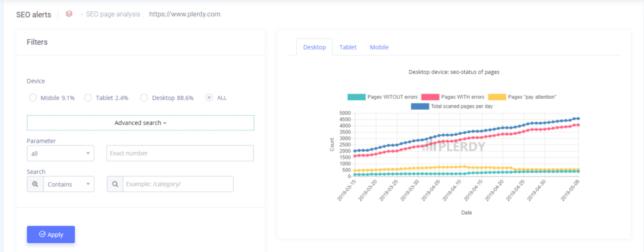Screen dimensions: 644x252
Task: Switch to the Desktop chart tab
Action: pos(314,47)
